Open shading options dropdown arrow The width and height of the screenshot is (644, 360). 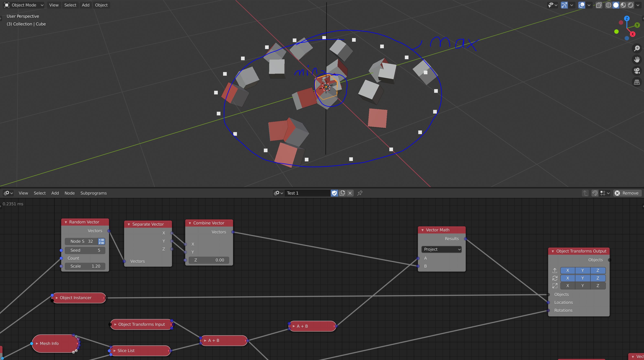click(638, 5)
